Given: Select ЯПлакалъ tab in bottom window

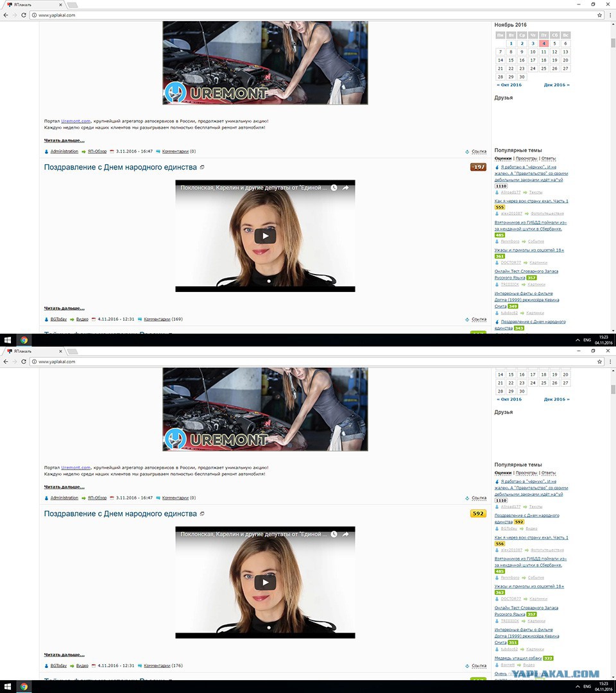Looking at the screenshot, I should pyautogui.click(x=33, y=351).
